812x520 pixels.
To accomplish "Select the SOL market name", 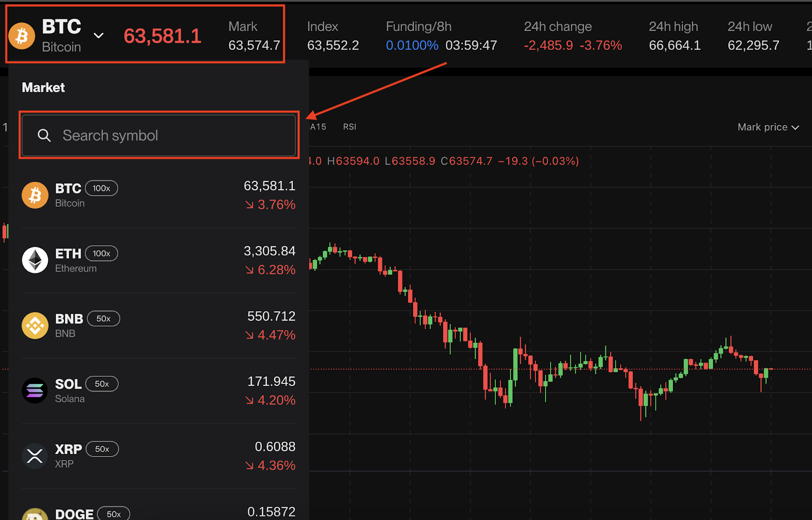I will 68,384.
